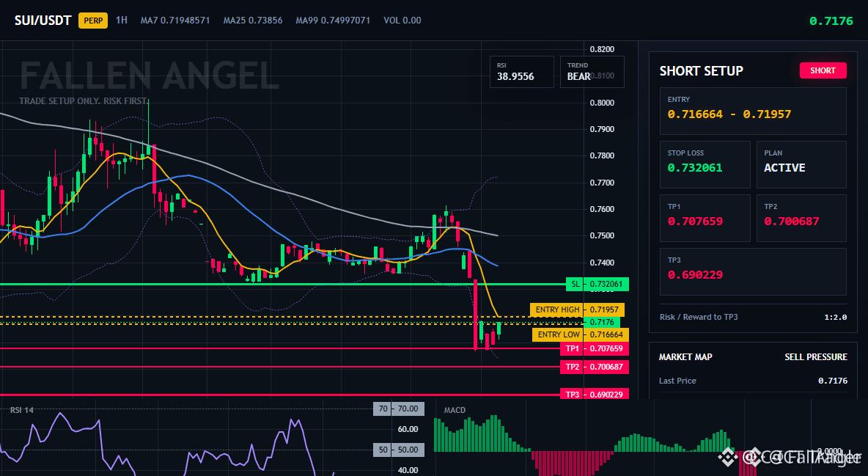This screenshot has width=868, height=476.
Task: Click the ENTRY LOW 0.716664 chart label
Action: point(580,334)
